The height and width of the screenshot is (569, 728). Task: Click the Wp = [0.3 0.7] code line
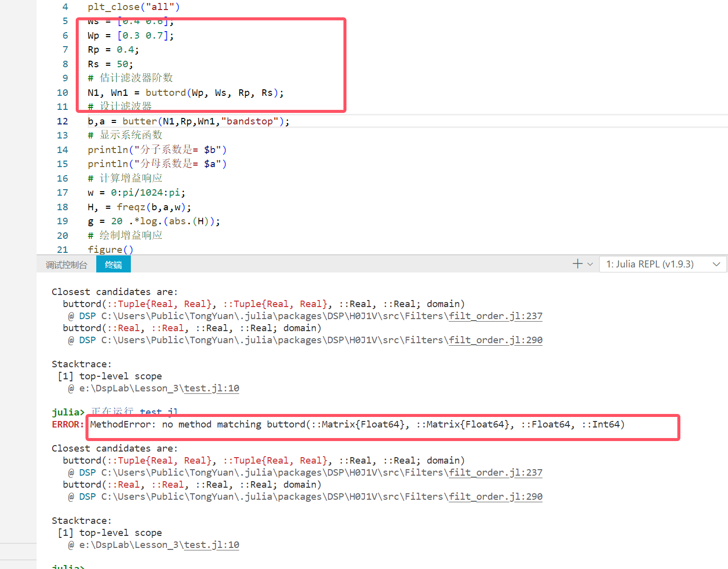pos(131,36)
